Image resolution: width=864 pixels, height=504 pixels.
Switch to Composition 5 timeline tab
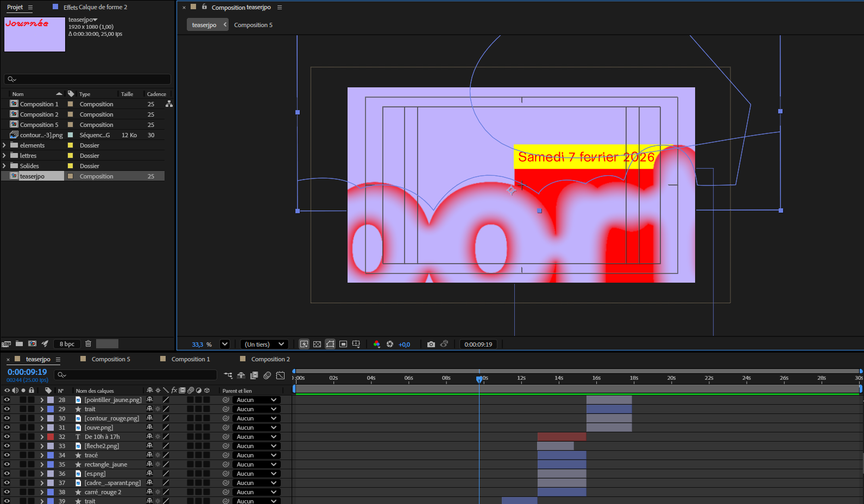click(111, 359)
